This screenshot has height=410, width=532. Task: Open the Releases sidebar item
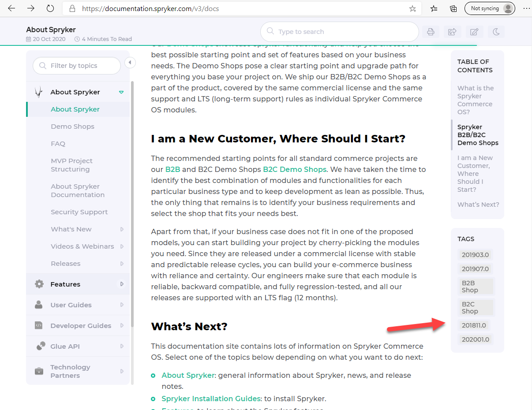pyautogui.click(x=66, y=264)
